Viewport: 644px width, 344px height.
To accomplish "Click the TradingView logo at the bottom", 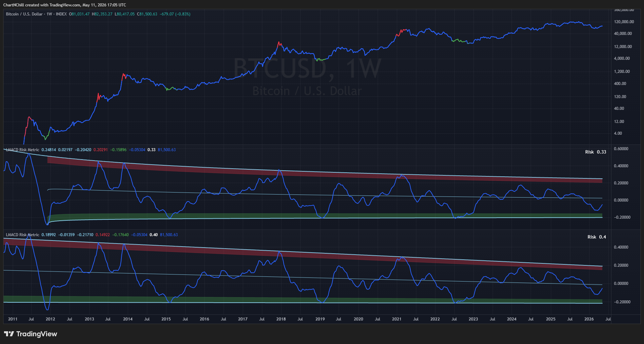I will click(31, 334).
